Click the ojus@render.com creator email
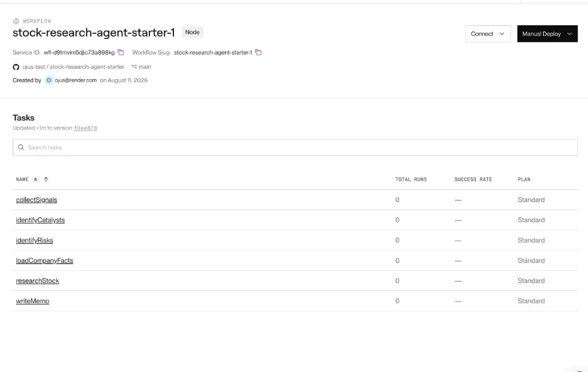588x372 pixels. click(75, 80)
